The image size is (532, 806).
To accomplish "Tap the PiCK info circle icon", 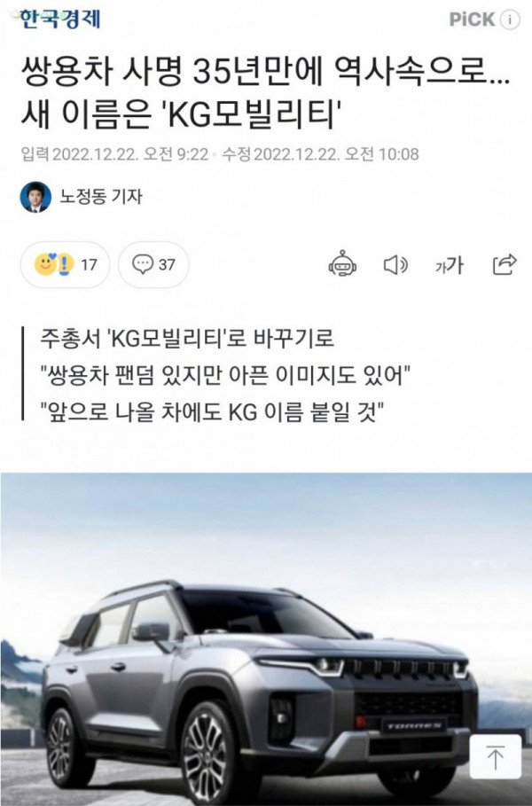I will (x=509, y=20).
